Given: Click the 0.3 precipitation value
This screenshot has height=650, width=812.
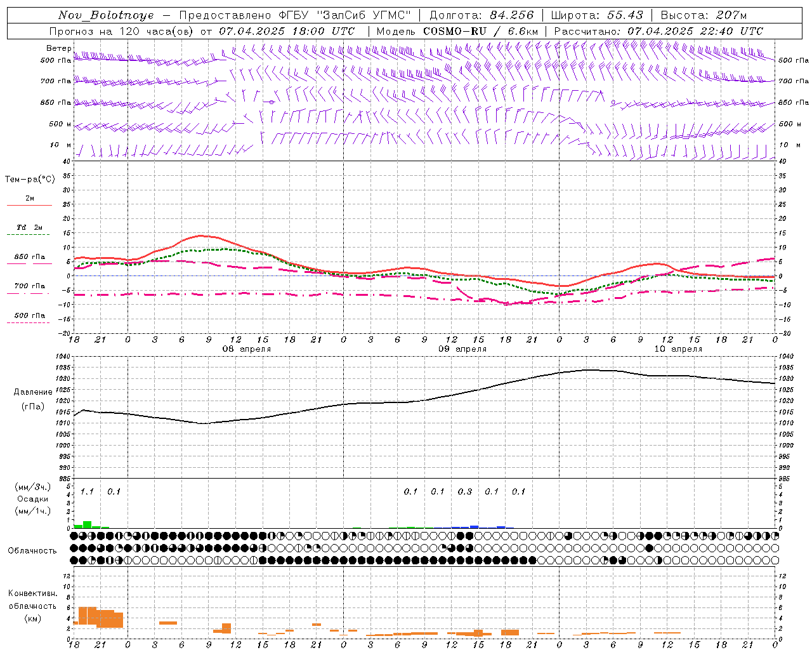Looking at the screenshot, I should coord(465,491).
